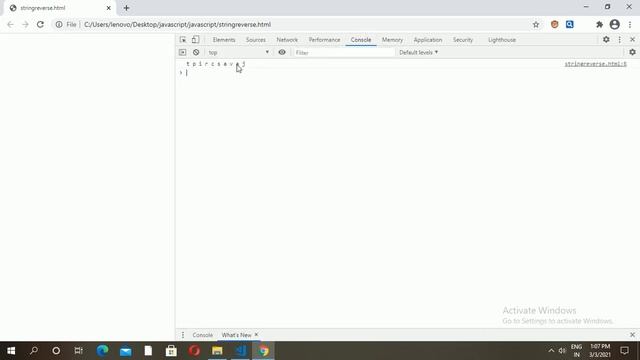The width and height of the screenshot is (640, 360).
Task: Open the volume control in tray
Action: (x=562, y=351)
